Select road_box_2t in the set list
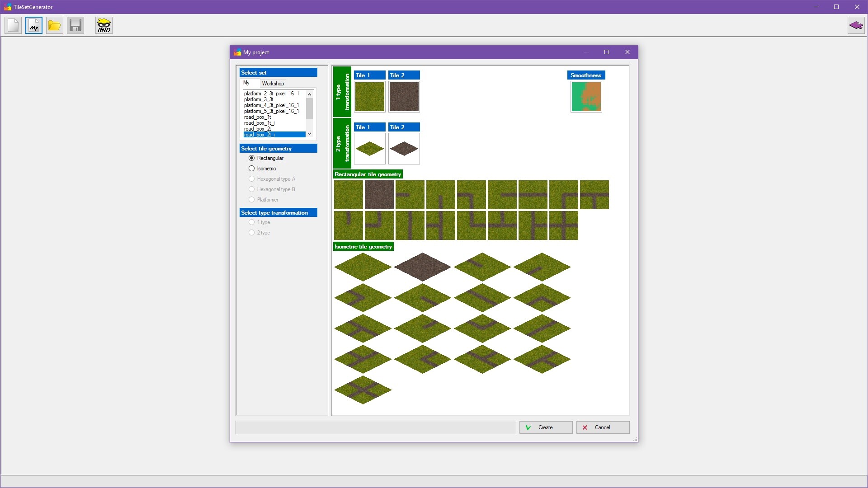Screen dimensions: 868x488 pyautogui.click(x=258, y=128)
